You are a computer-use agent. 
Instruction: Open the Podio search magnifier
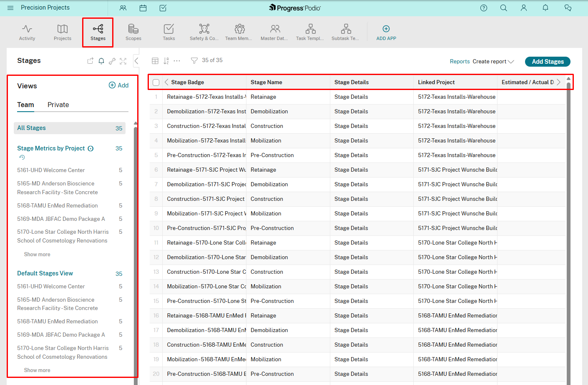(503, 7)
